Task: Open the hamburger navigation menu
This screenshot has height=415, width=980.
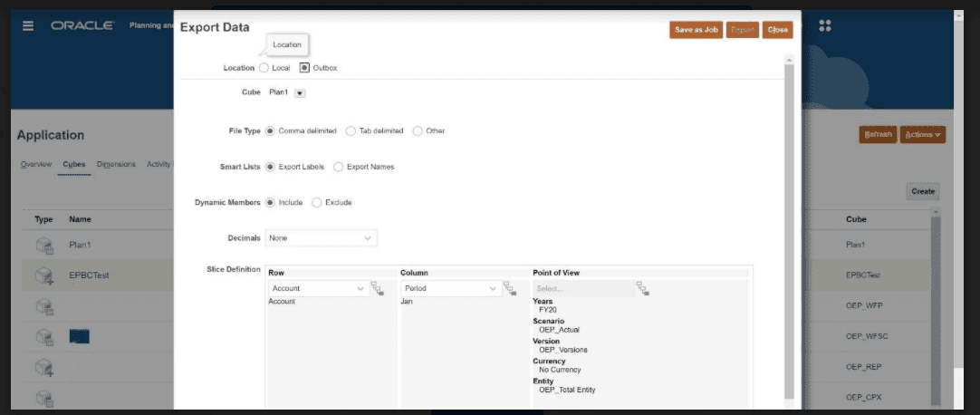Action: coord(28,25)
